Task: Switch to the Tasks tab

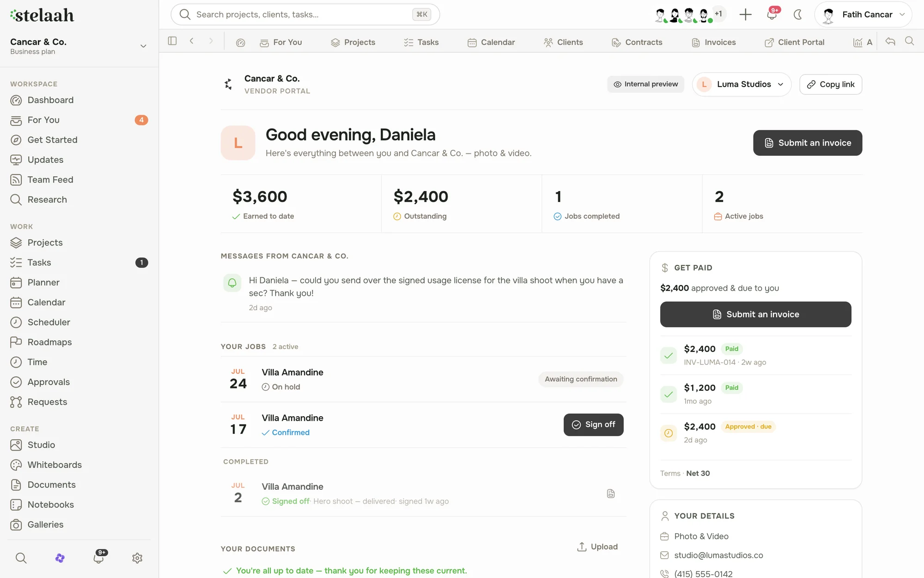Action: pos(421,43)
